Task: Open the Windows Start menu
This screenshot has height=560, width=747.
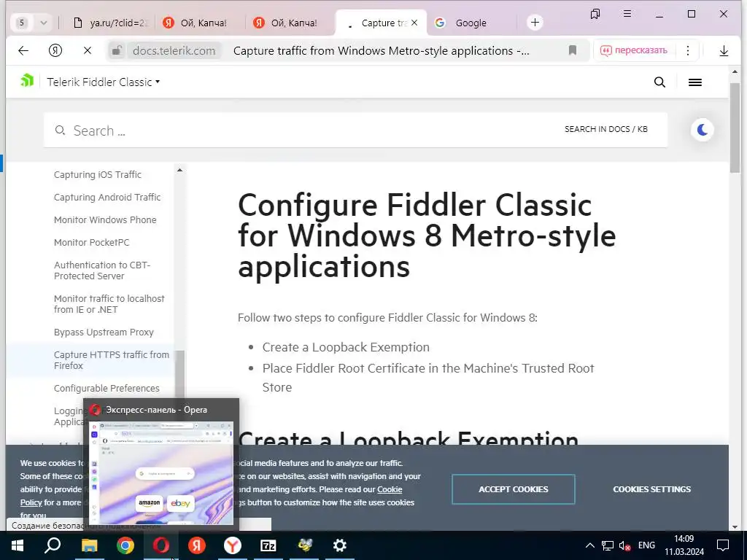Action: (18, 545)
